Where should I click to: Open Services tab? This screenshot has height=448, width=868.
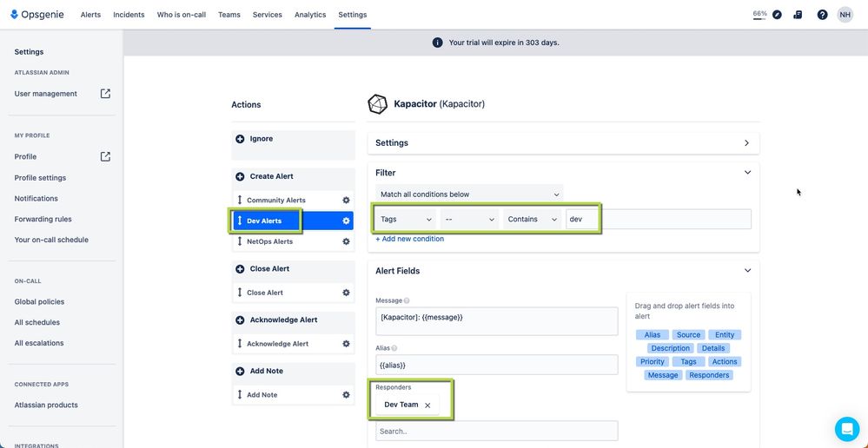pos(268,15)
